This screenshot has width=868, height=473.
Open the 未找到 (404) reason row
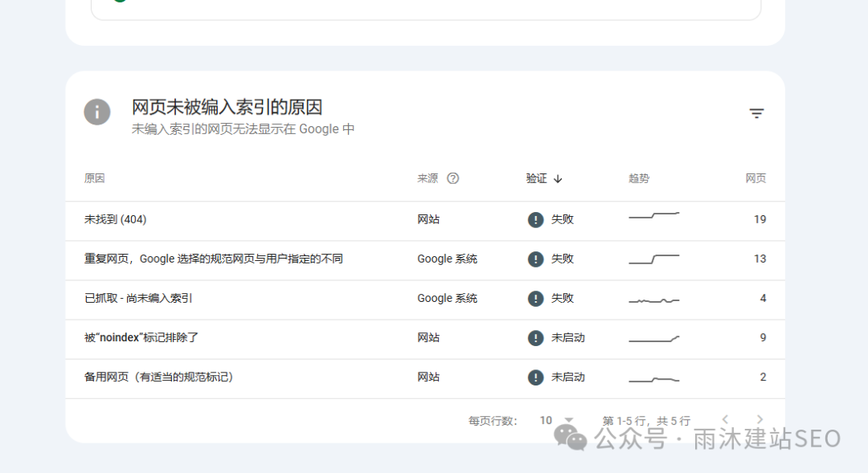pyautogui.click(x=116, y=219)
